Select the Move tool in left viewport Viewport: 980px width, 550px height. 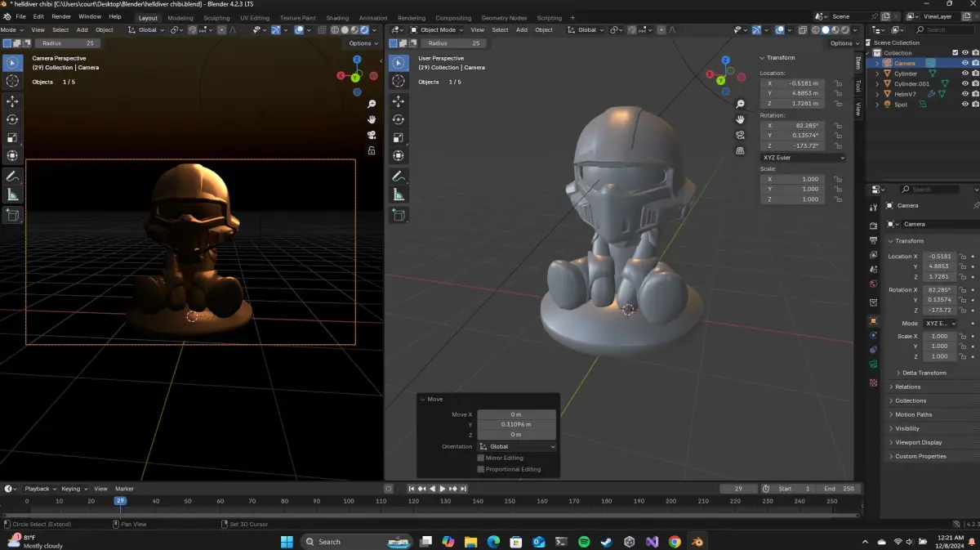pyautogui.click(x=12, y=101)
